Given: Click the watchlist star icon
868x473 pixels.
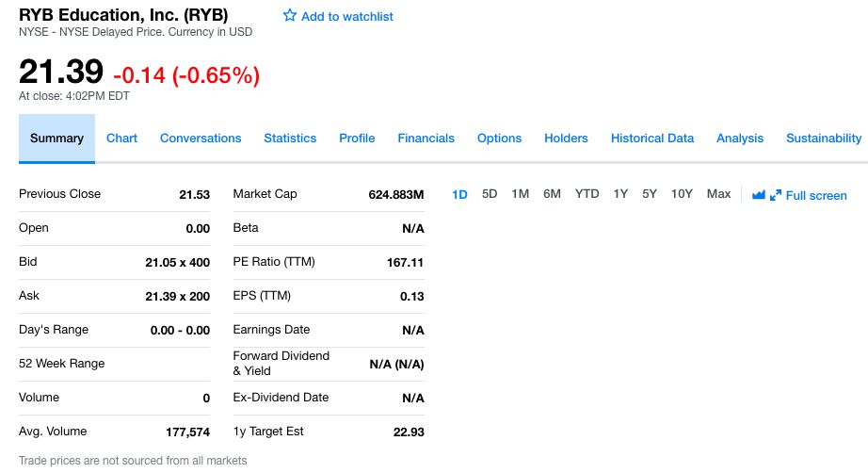Looking at the screenshot, I should pos(290,15).
